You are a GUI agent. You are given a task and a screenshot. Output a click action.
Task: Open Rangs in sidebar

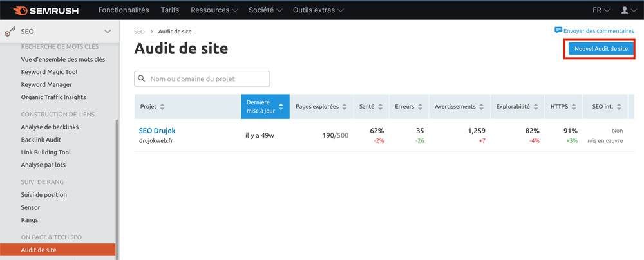click(30, 220)
